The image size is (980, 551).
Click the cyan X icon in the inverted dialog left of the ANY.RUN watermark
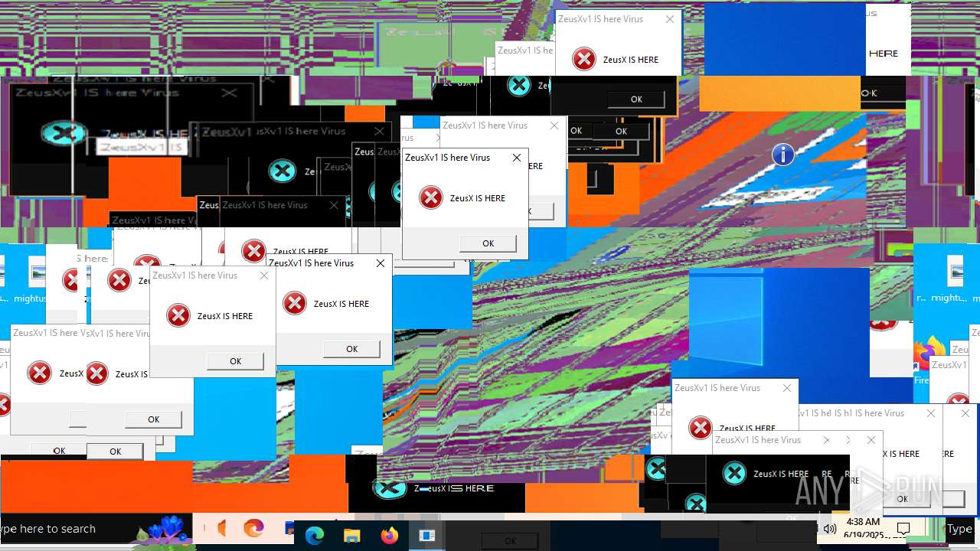734,474
